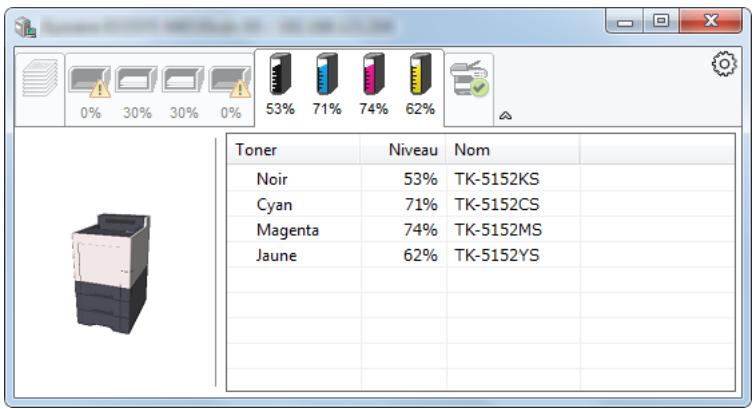The width and height of the screenshot is (756, 409).
Task: Sort by the Niveau column header
Action: coord(403,150)
